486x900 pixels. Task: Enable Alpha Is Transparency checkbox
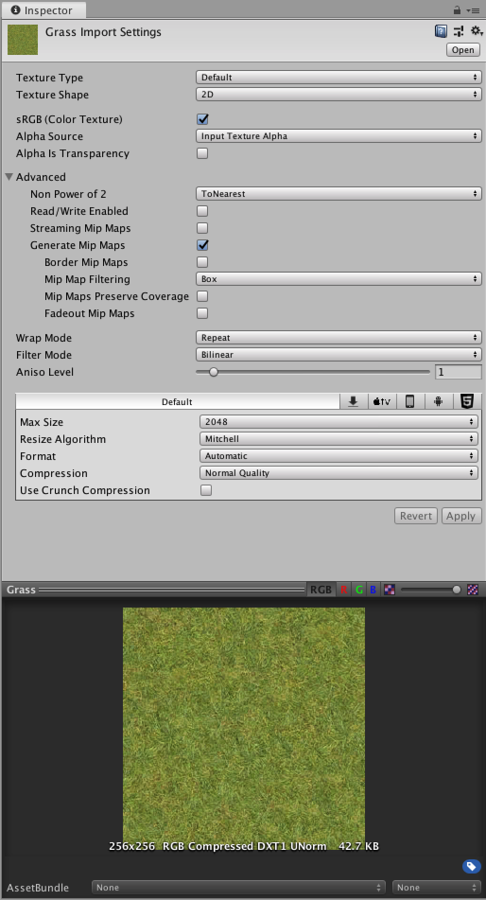[x=203, y=153]
